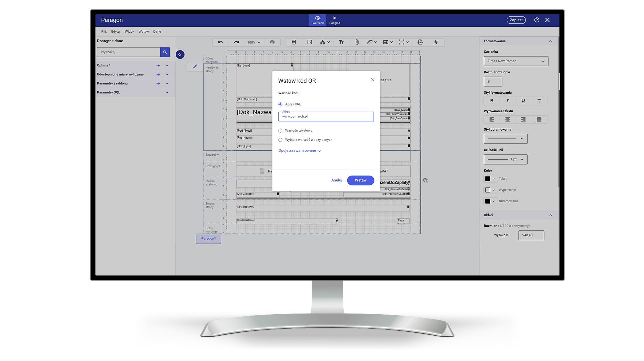Viewport: 644px width, 361px height.
Task: Select the Wartość tekstowa radio option
Action: [x=280, y=131]
